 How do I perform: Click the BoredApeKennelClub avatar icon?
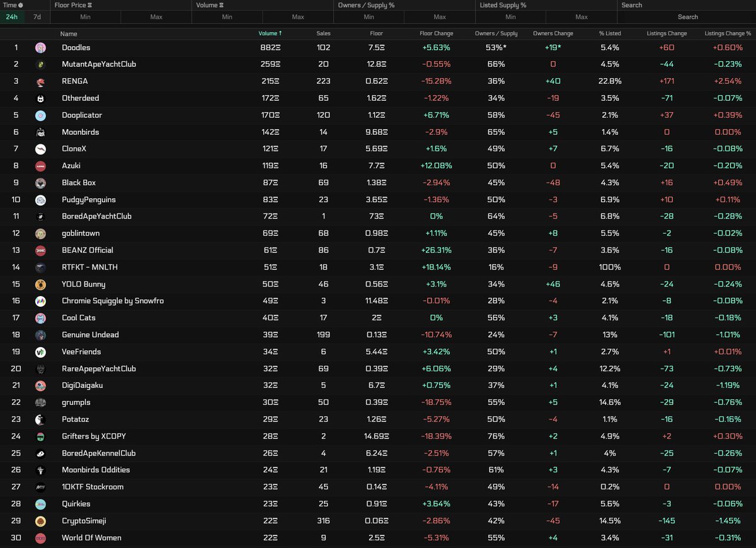[x=40, y=454]
